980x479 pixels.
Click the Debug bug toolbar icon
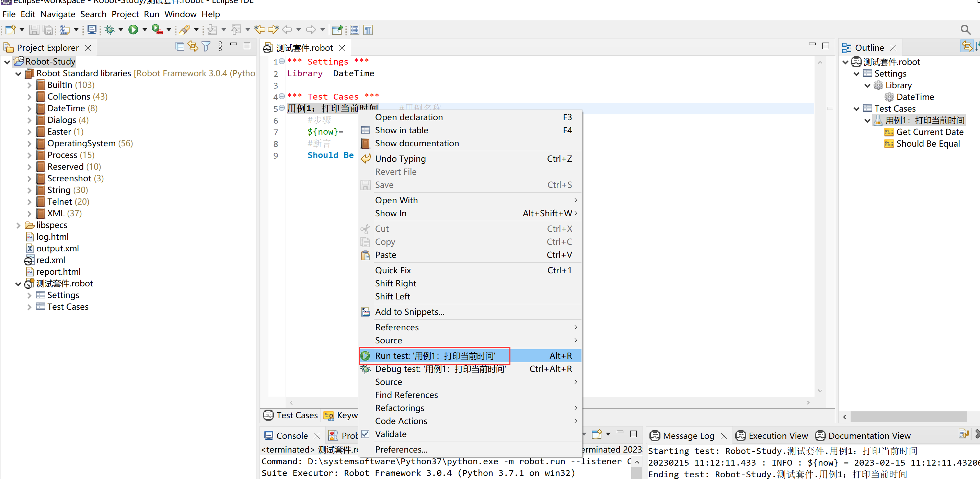point(110,30)
